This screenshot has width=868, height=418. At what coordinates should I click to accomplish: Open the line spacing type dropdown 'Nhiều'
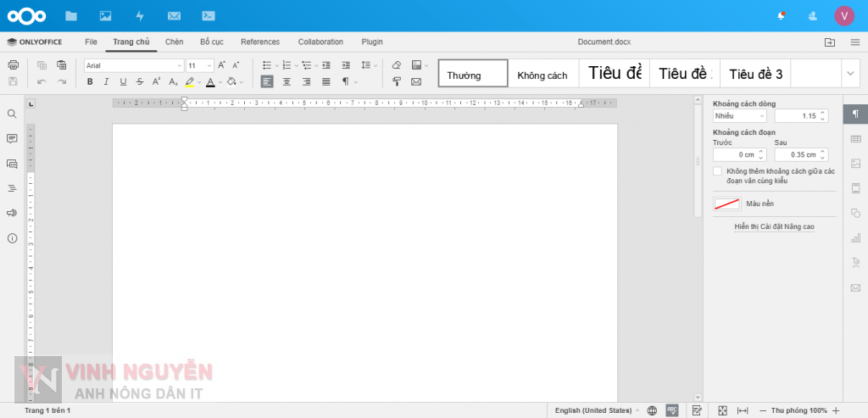[739, 115]
